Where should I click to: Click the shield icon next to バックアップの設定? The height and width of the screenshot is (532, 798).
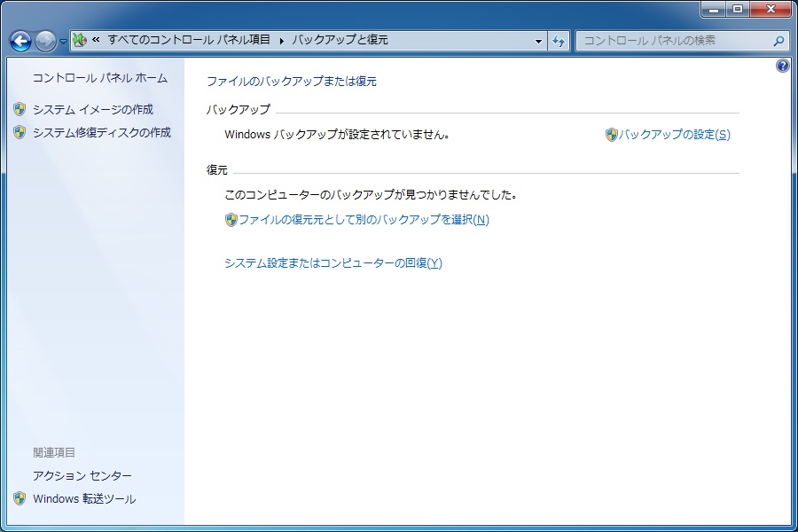[610, 135]
